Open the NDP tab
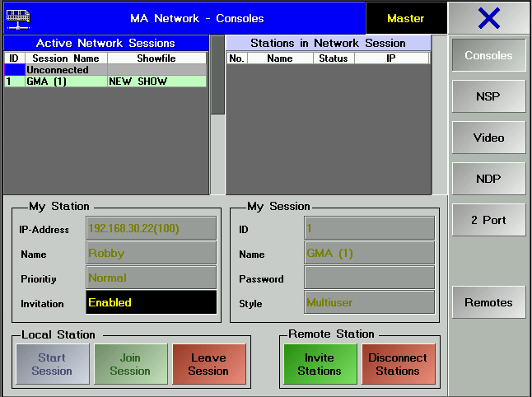 pyautogui.click(x=488, y=179)
